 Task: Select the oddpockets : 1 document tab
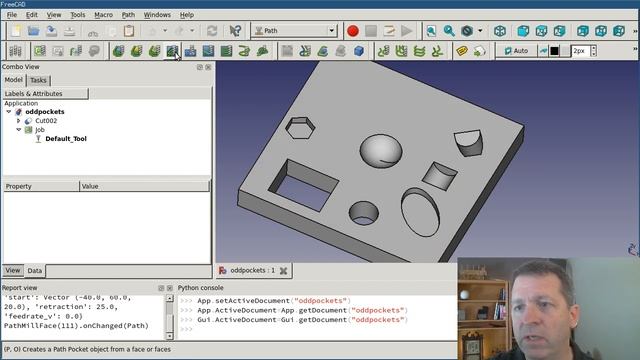click(253, 271)
